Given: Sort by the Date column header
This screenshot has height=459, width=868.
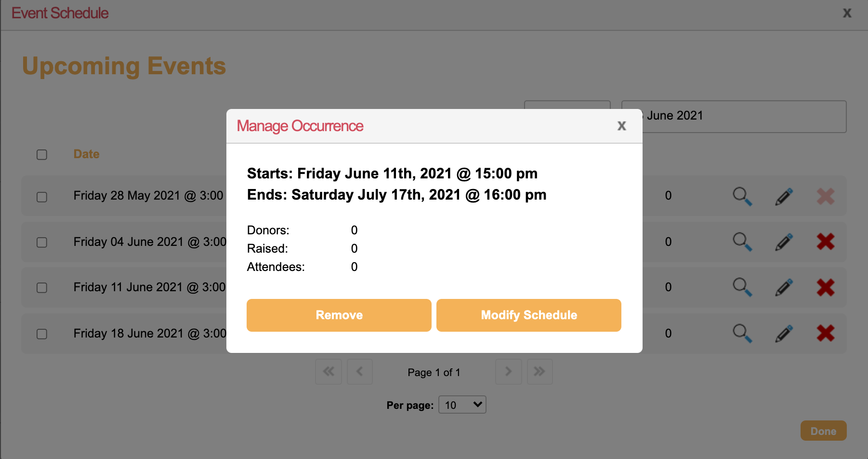Looking at the screenshot, I should pos(86,154).
